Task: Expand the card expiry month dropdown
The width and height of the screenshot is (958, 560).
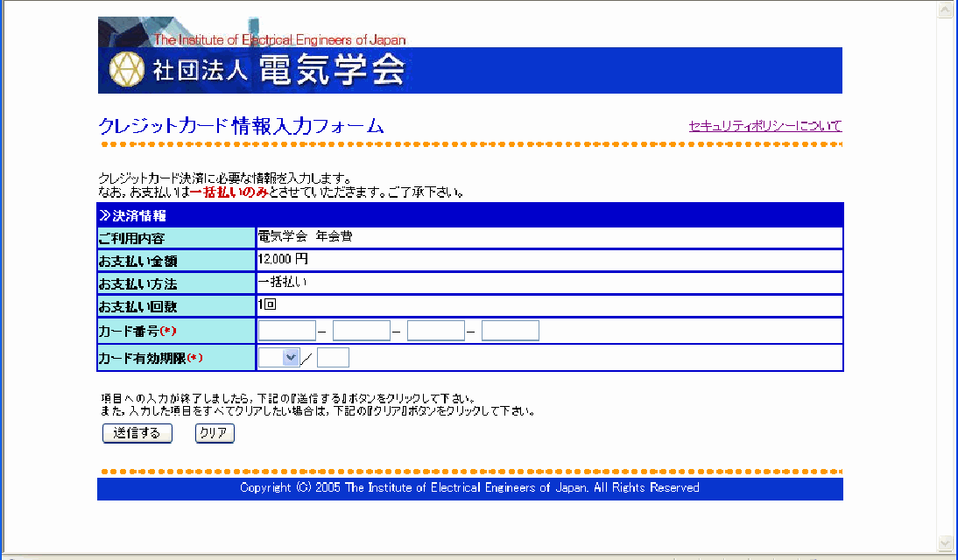Action: pyautogui.click(x=279, y=357)
